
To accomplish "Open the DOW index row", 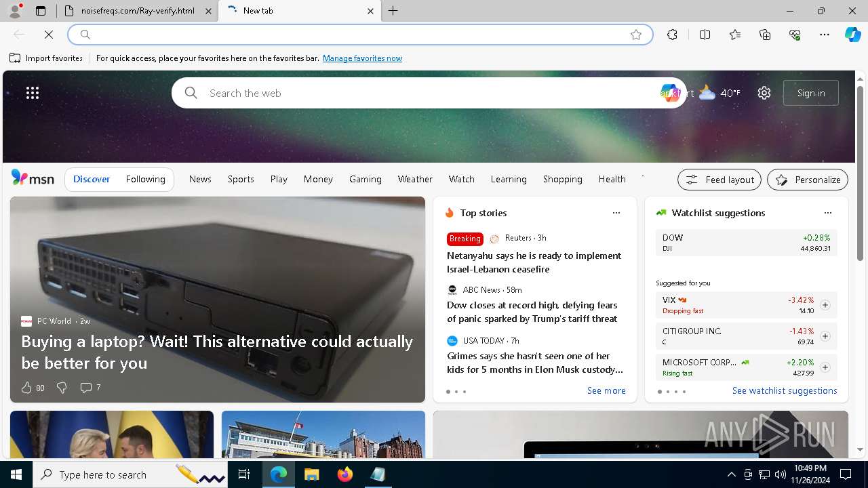I will [746, 243].
